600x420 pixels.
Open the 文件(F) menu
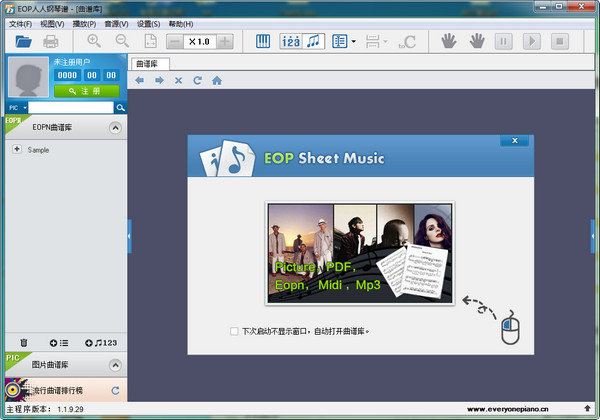[20, 23]
